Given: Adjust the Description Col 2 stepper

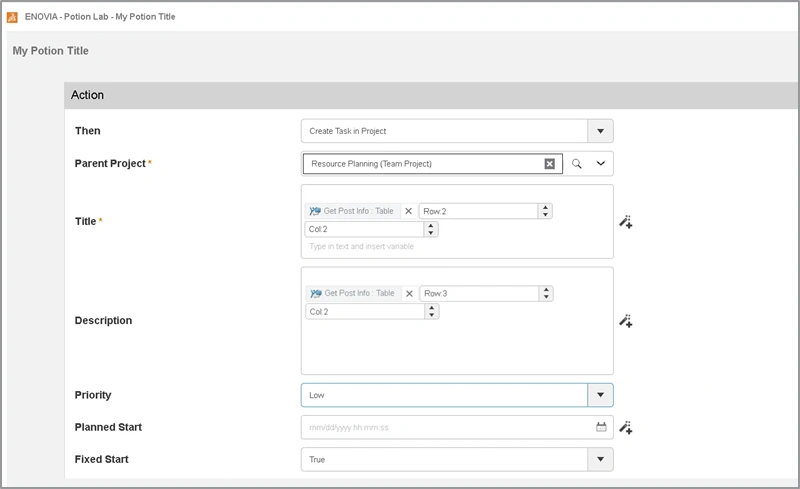Looking at the screenshot, I should (x=431, y=312).
